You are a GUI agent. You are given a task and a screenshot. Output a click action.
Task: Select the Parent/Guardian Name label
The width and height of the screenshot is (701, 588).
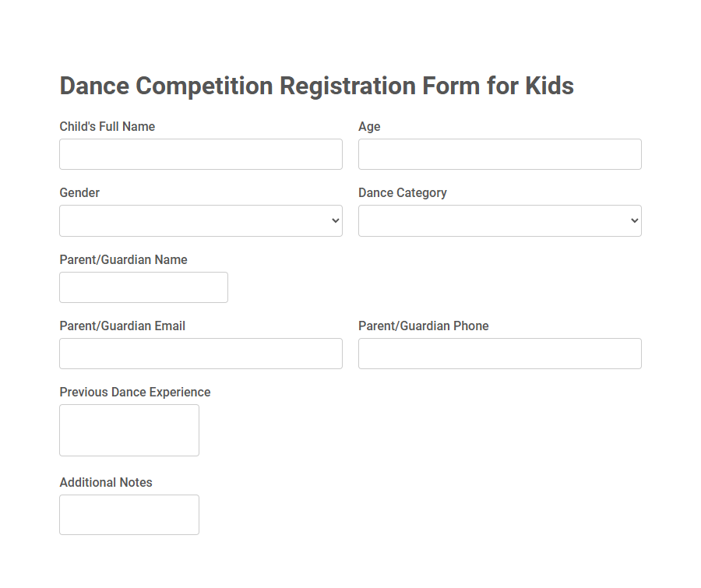(x=122, y=259)
